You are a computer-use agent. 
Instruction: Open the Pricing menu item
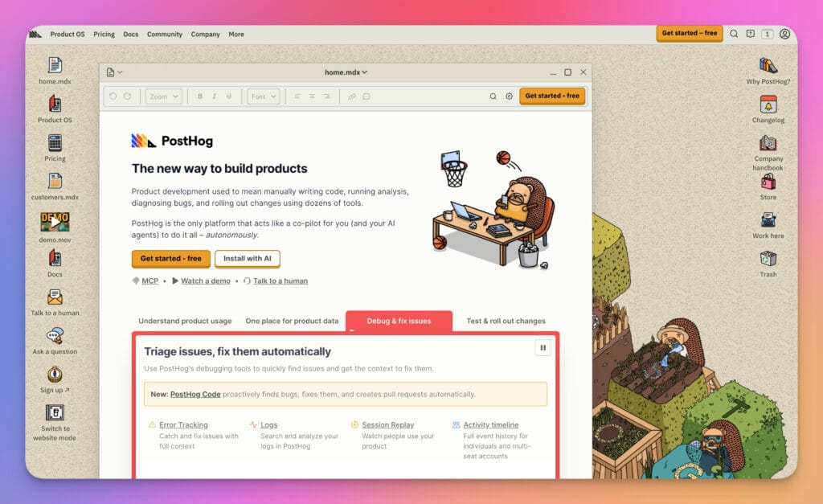[x=104, y=34]
